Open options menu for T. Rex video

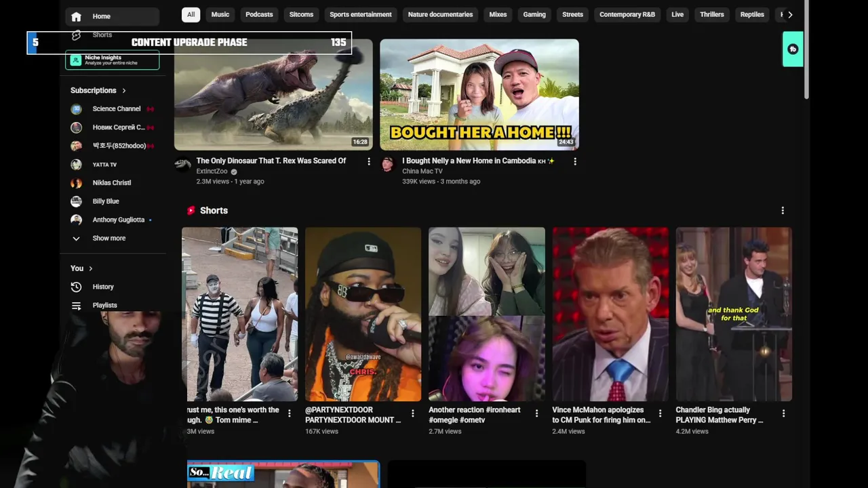[x=369, y=161]
